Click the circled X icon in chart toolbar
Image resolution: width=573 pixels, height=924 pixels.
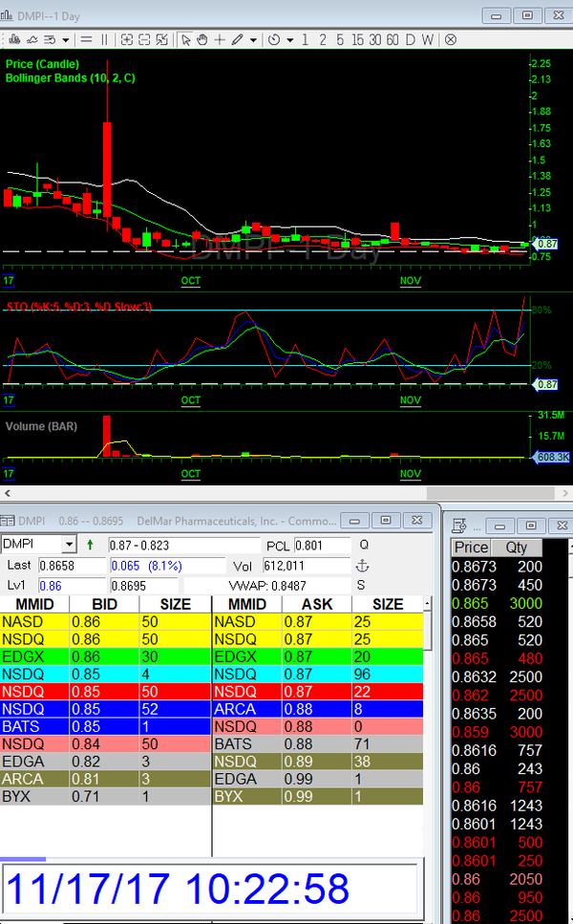pyautogui.click(x=450, y=39)
